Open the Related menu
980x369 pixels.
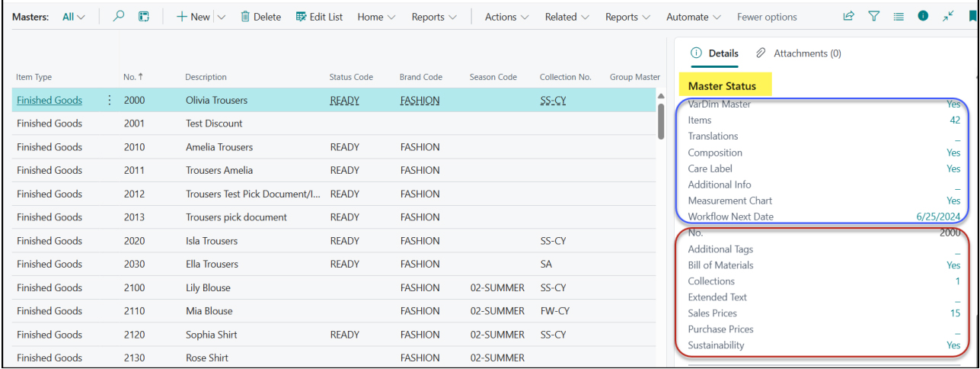(x=567, y=17)
